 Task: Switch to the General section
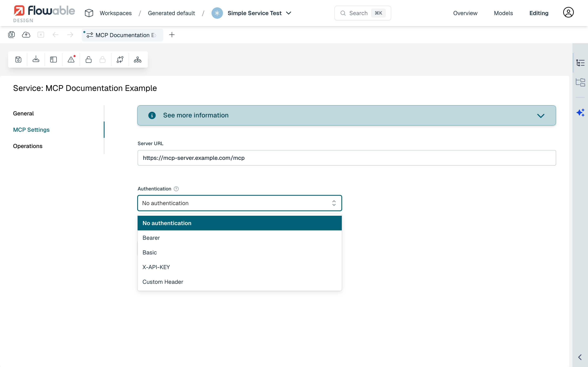click(23, 113)
